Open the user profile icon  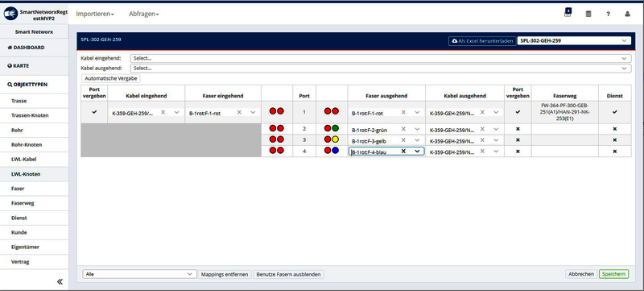pyautogui.click(x=627, y=14)
